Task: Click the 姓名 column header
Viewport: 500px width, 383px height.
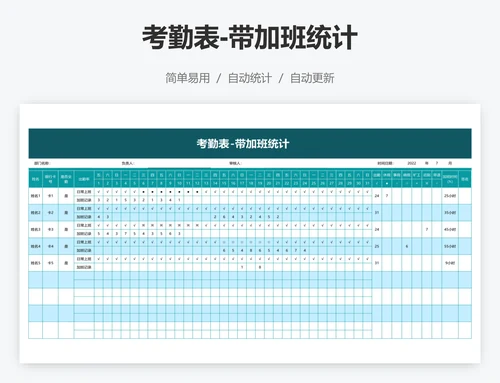Action: point(35,179)
